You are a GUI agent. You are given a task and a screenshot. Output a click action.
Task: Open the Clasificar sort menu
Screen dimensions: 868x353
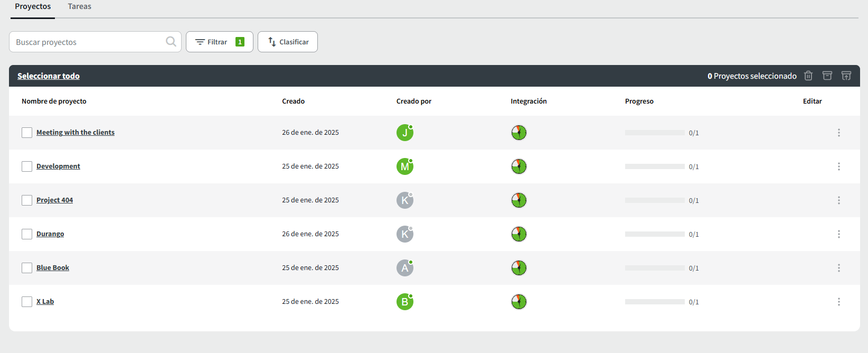[x=288, y=42]
